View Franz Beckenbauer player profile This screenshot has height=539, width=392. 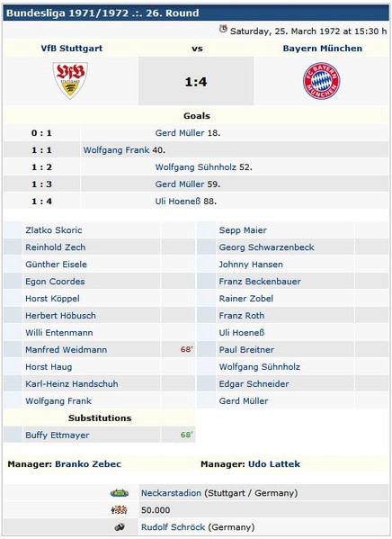[260, 282]
